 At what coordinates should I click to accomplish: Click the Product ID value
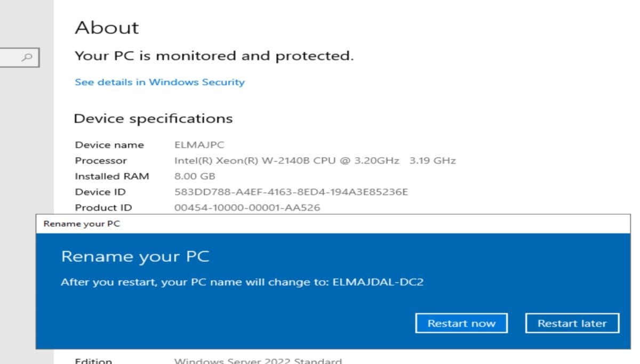pyautogui.click(x=248, y=207)
